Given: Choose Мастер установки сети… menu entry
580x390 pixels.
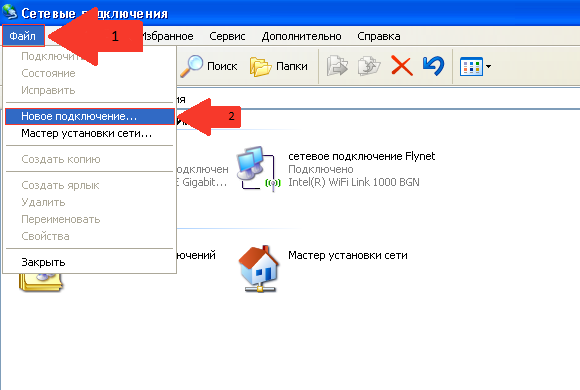Looking at the screenshot, I should [x=90, y=133].
